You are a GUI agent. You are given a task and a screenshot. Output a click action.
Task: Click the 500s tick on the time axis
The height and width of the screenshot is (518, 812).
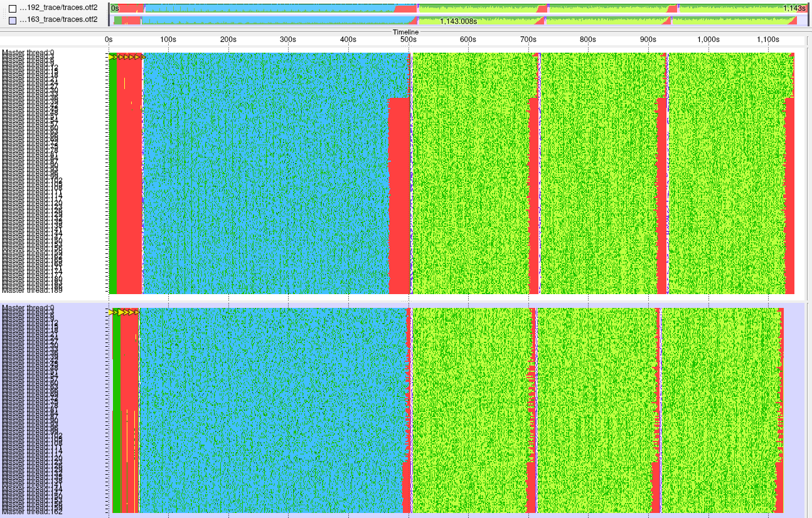point(409,40)
